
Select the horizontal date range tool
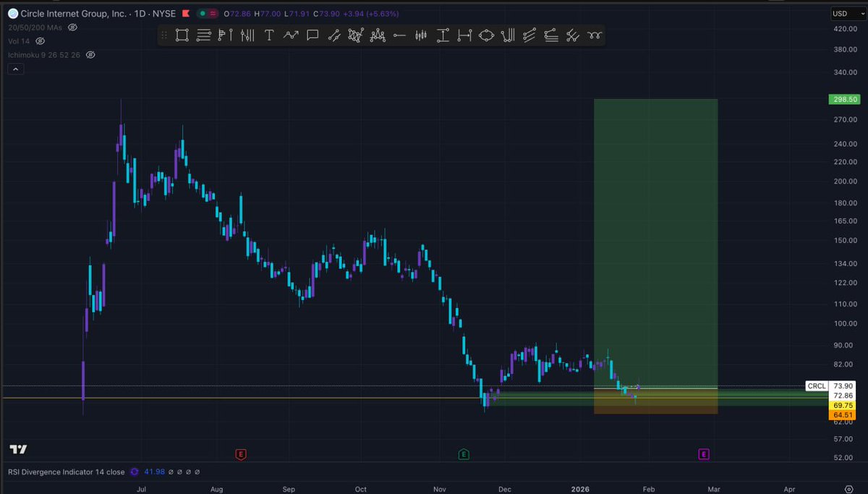464,35
